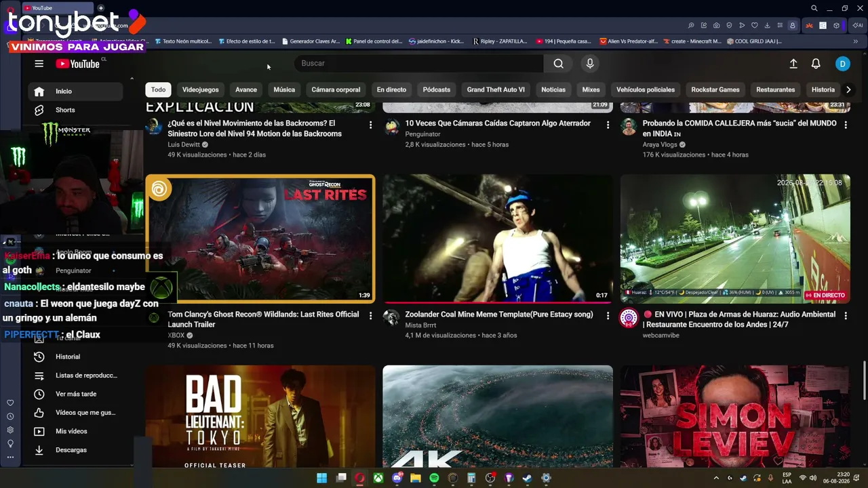Click the shield privacy icon in address bar
This screenshot has height=488, width=868.
point(729,26)
